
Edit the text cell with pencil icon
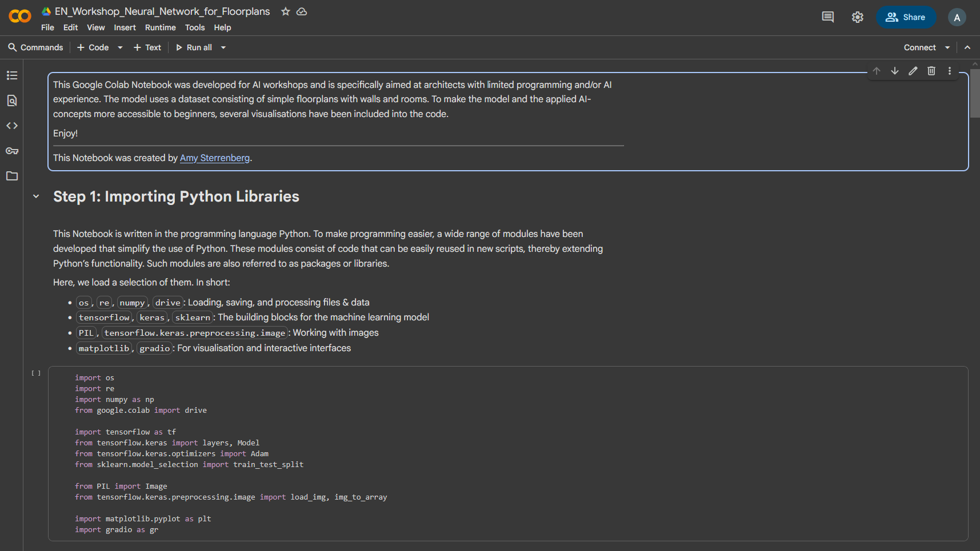[913, 71]
